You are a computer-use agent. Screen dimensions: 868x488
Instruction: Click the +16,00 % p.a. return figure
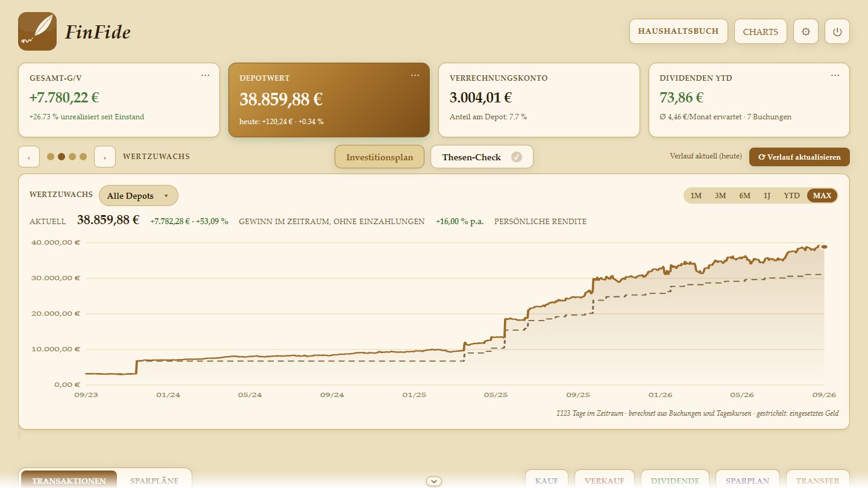coord(460,221)
